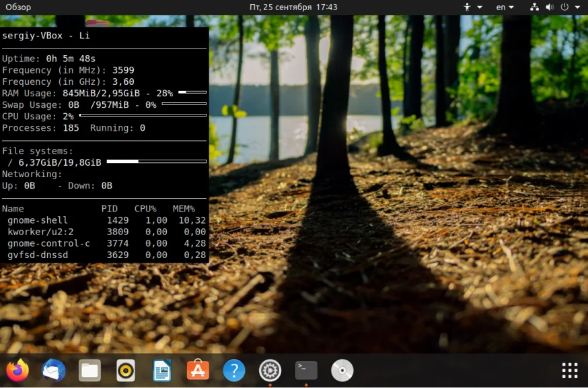The width and height of the screenshot is (588, 388).
Task: Show Applications grid
Action: pyautogui.click(x=569, y=370)
